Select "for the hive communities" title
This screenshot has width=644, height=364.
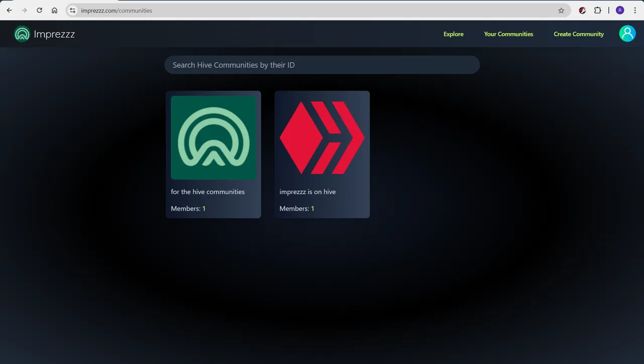tap(208, 192)
